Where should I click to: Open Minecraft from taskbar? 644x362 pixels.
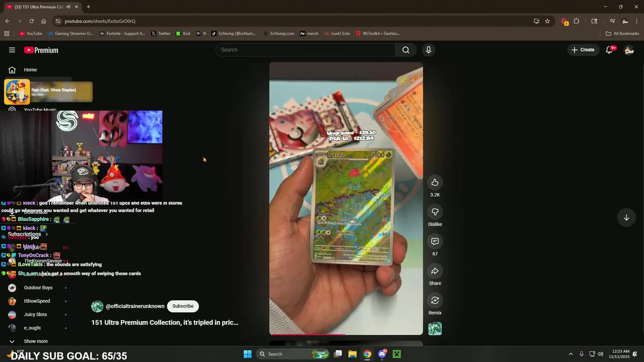396,354
